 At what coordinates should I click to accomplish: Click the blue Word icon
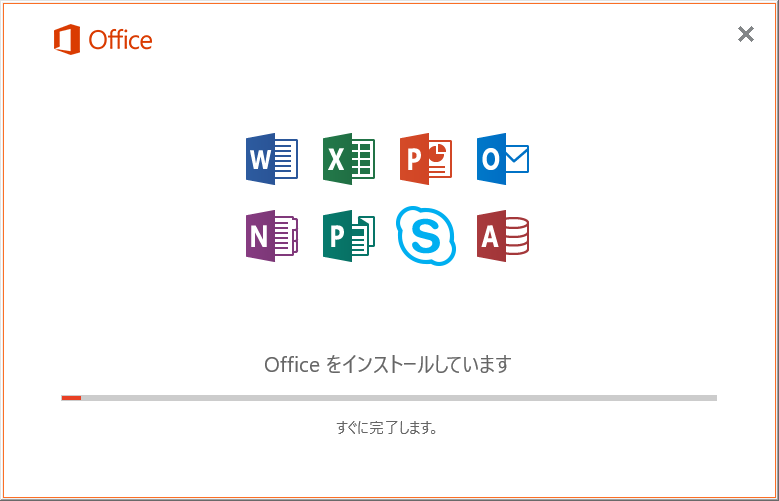click(x=272, y=159)
